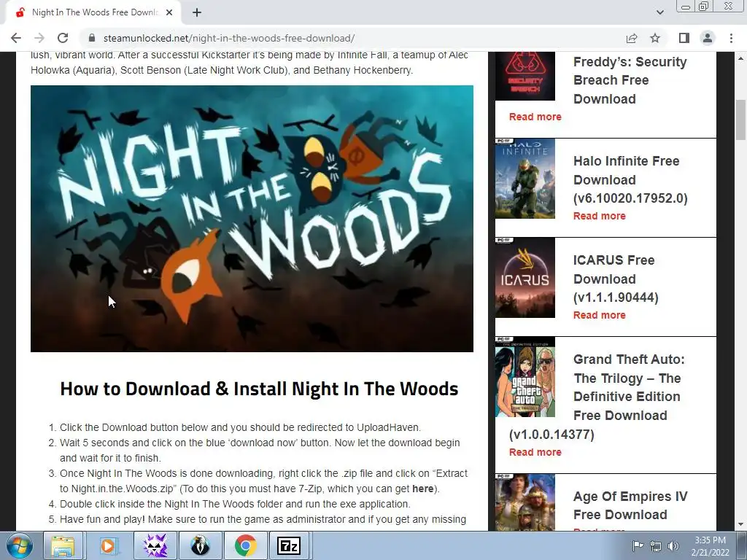This screenshot has height=560, width=747.
Task: Reload the current page
Action: tap(63, 38)
